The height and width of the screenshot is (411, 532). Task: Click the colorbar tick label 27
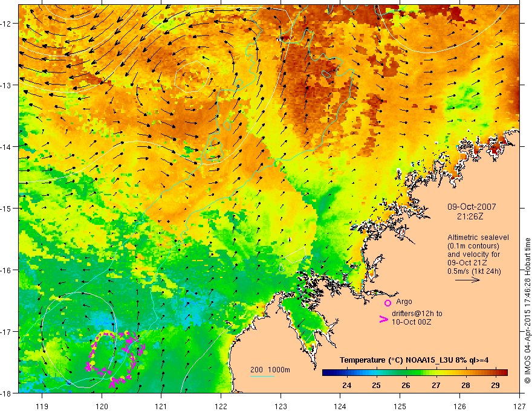[x=436, y=386]
